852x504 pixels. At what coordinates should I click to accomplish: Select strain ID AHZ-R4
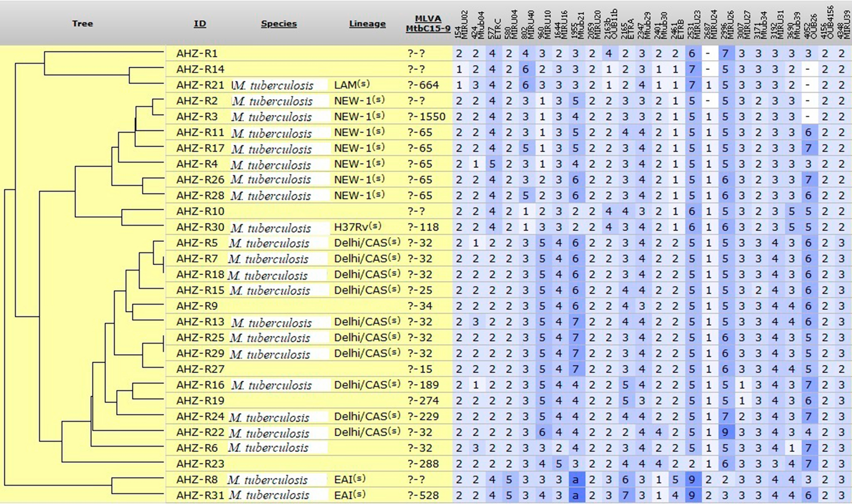(197, 164)
